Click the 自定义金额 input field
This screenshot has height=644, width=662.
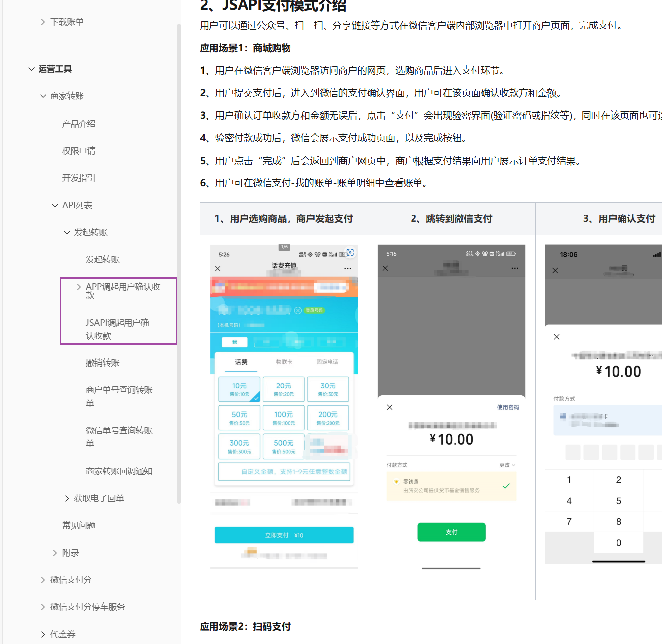[284, 472]
